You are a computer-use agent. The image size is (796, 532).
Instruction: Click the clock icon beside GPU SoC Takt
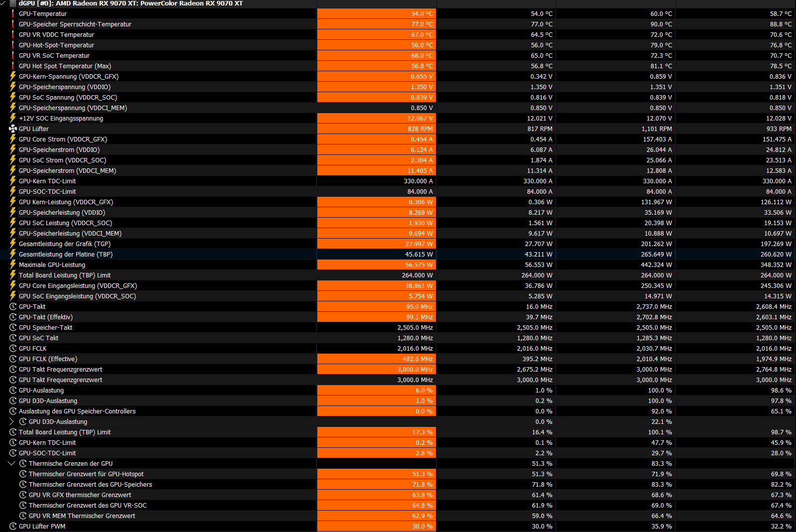(13, 338)
